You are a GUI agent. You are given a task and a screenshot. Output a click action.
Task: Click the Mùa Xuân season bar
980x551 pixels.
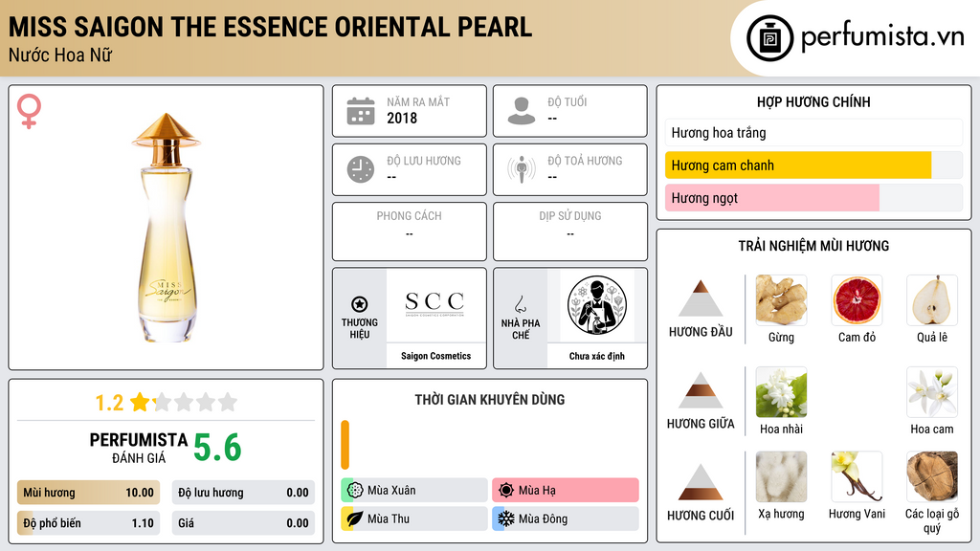[x=414, y=491]
